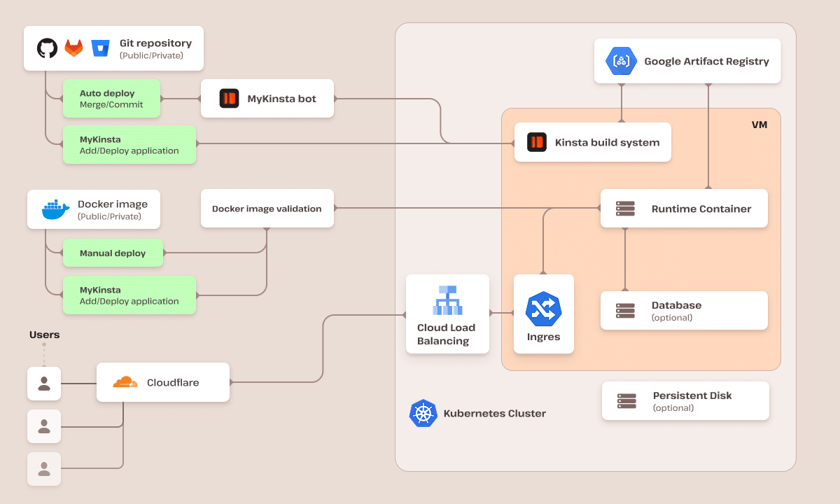Select the Ingres Kubernetes icon
Screen dimensions: 840x504
tap(544, 308)
